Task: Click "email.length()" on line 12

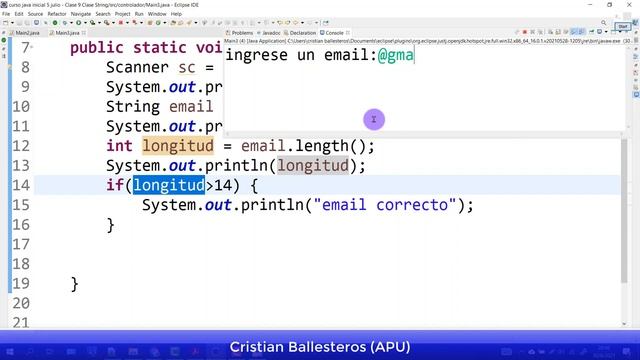Action: pos(307,146)
